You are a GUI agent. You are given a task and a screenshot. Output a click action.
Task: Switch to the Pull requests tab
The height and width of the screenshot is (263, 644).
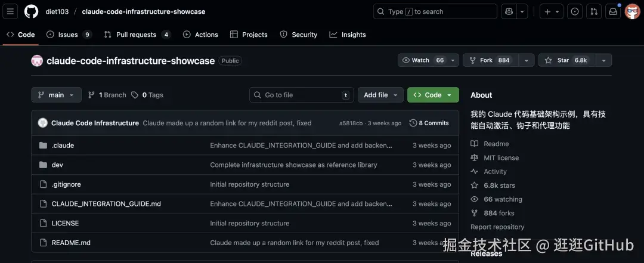coord(137,35)
